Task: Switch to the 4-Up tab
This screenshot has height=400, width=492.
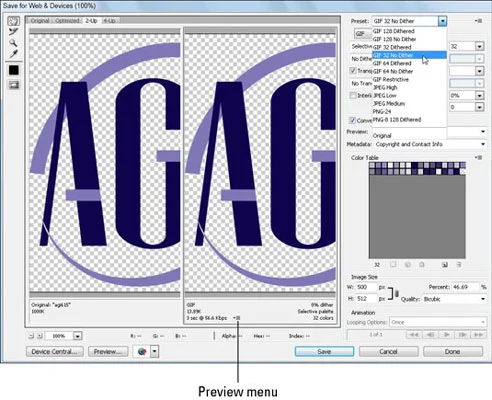Action: click(109, 21)
